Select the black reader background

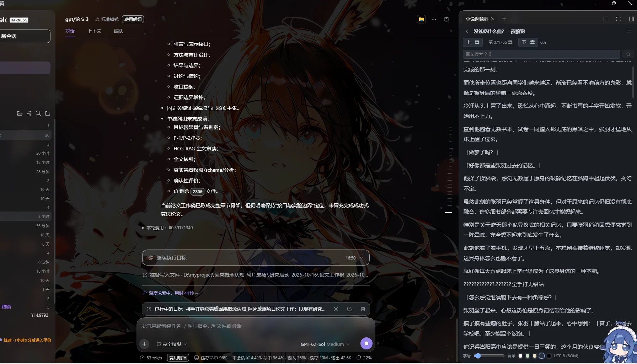(x=549, y=356)
